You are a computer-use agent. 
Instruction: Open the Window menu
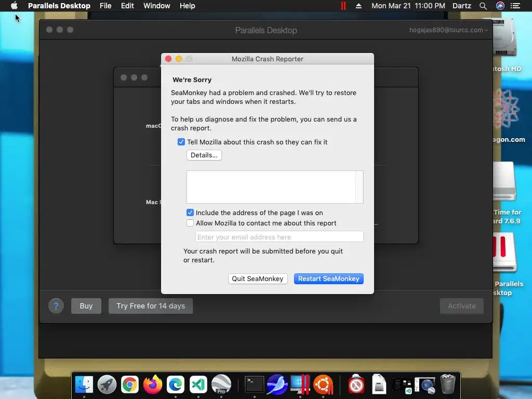(157, 6)
